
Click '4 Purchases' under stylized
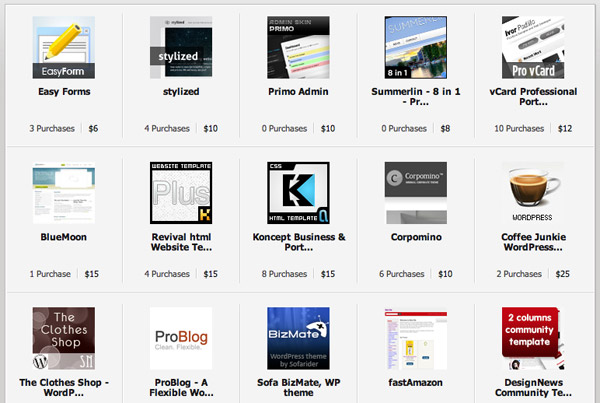click(167, 129)
